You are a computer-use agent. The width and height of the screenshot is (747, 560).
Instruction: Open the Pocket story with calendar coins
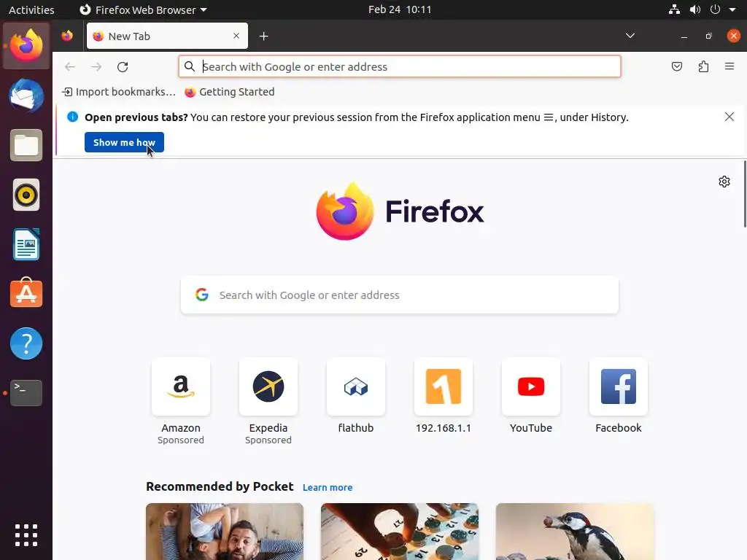tap(400, 532)
